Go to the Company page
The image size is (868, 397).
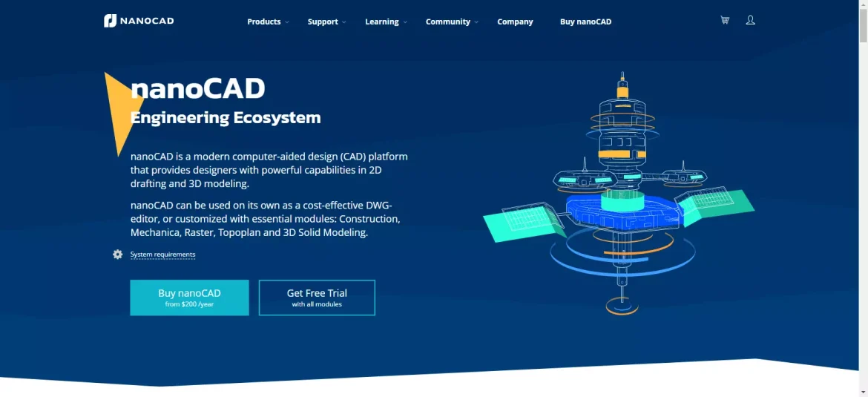click(x=515, y=22)
